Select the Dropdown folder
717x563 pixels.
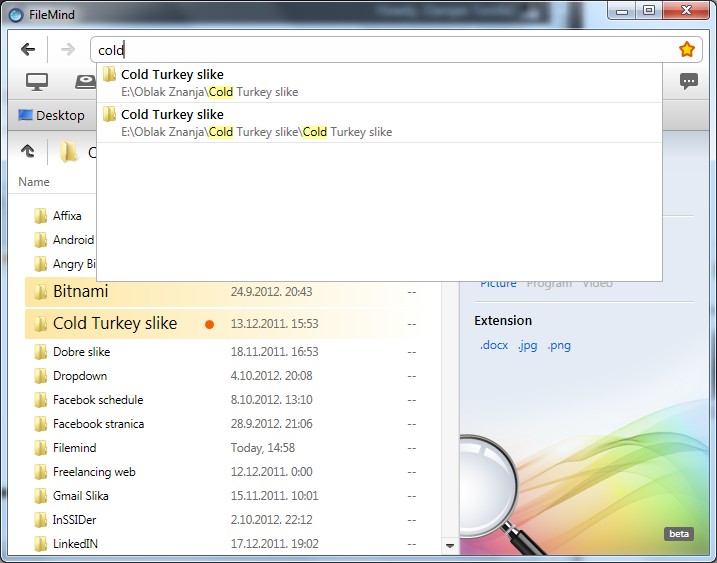[x=79, y=376]
